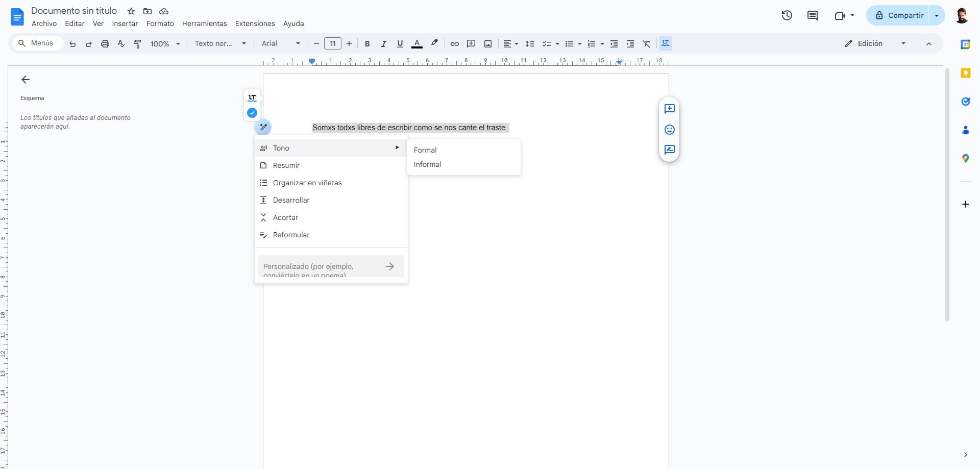This screenshot has width=980, height=469.
Task: Open the numbered list options dropdown
Action: click(602, 44)
